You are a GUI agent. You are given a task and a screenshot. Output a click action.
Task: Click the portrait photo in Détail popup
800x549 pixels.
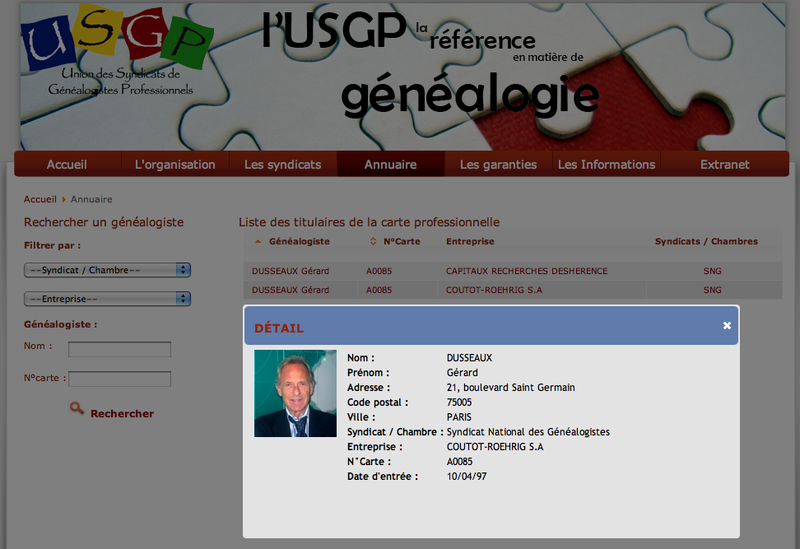pyautogui.click(x=295, y=393)
